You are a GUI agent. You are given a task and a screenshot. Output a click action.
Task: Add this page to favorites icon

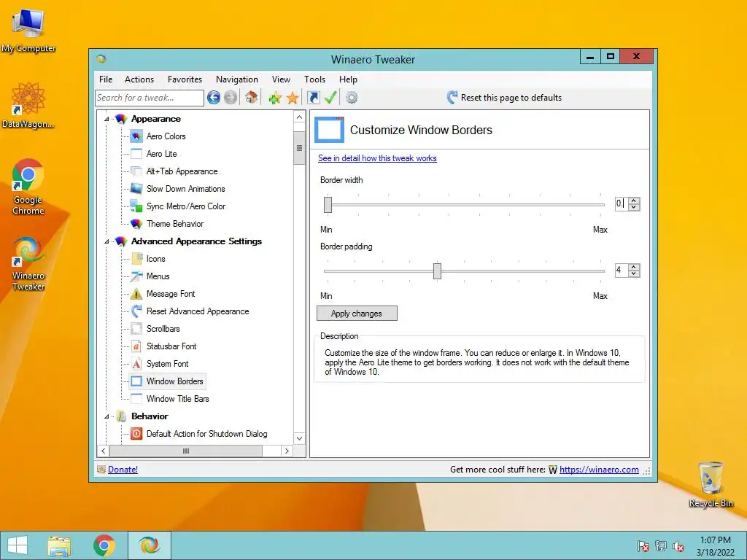(x=275, y=98)
